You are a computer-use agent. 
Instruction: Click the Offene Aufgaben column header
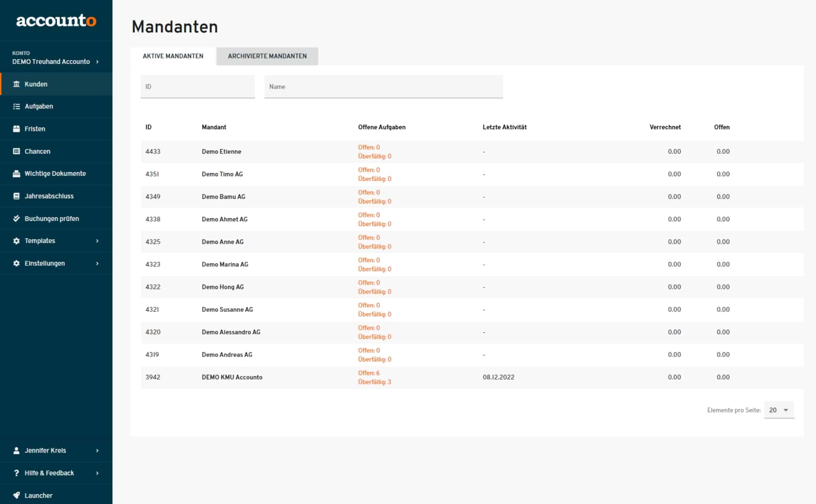(x=382, y=127)
